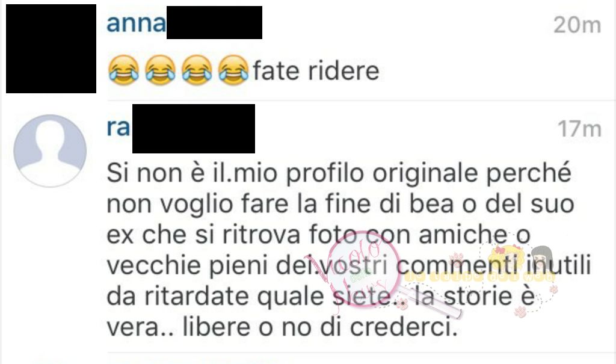The image size is (616, 364).
Task: Open the default gray silhouette avatar
Action: 51,150
